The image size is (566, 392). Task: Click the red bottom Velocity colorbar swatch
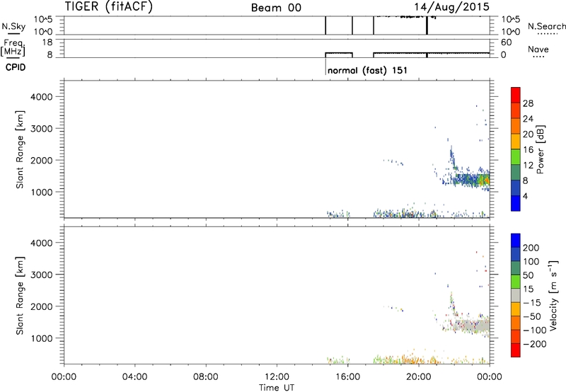point(516,350)
